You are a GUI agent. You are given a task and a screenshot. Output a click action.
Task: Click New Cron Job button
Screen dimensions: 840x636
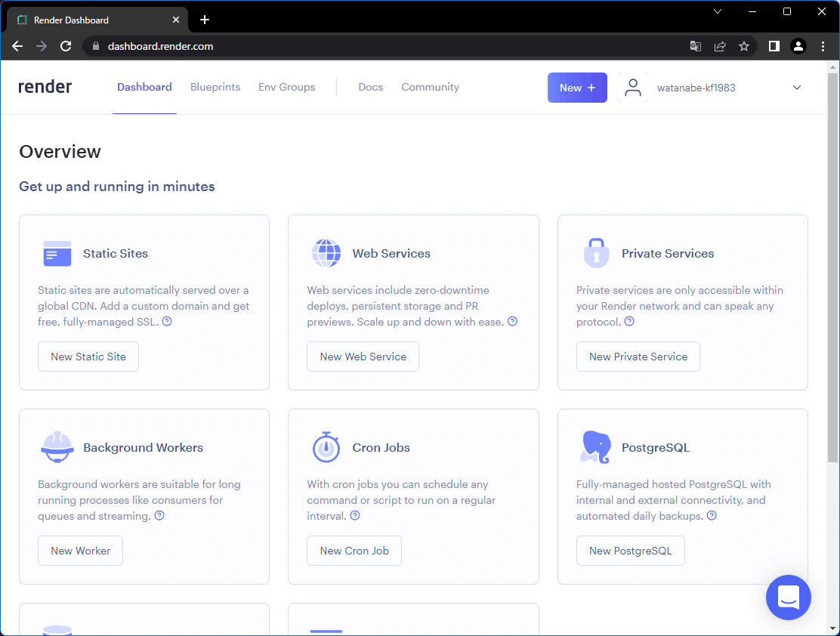354,551
